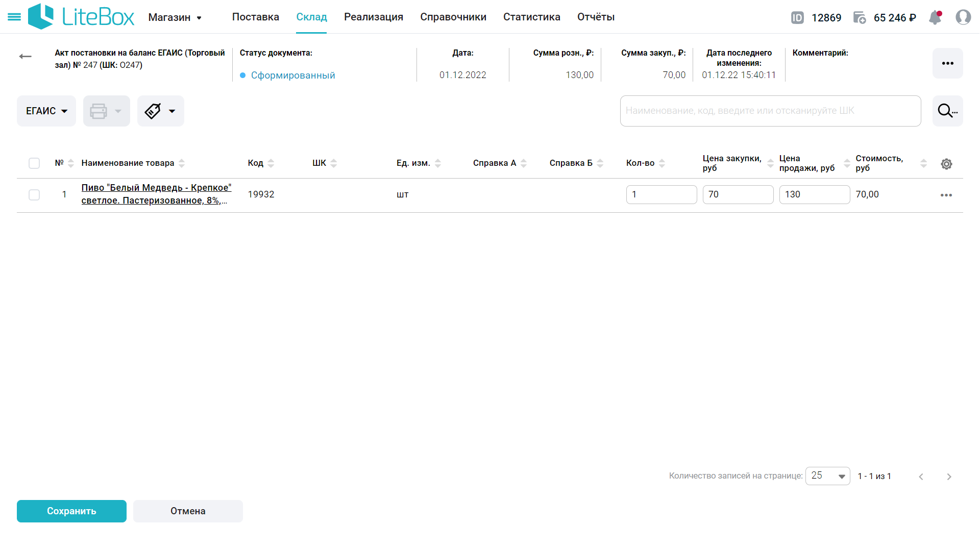The image size is (980, 551).
Task: Open the Отчёты menu
Action: coord(596,17)
